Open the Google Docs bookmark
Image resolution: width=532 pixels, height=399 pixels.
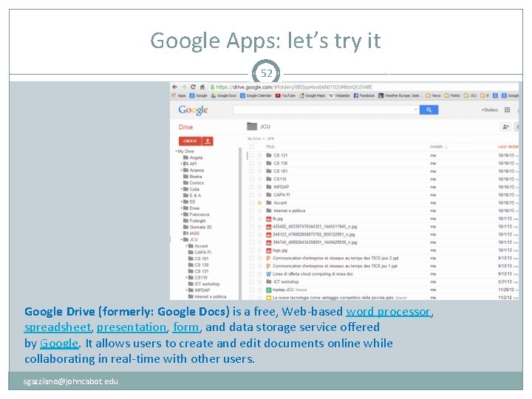(224, 95)
